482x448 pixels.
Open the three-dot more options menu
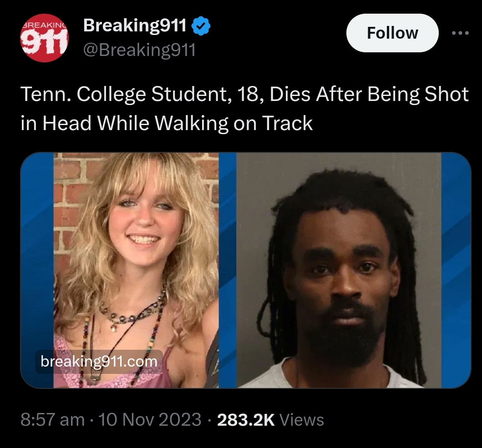(x=460, y=33)
